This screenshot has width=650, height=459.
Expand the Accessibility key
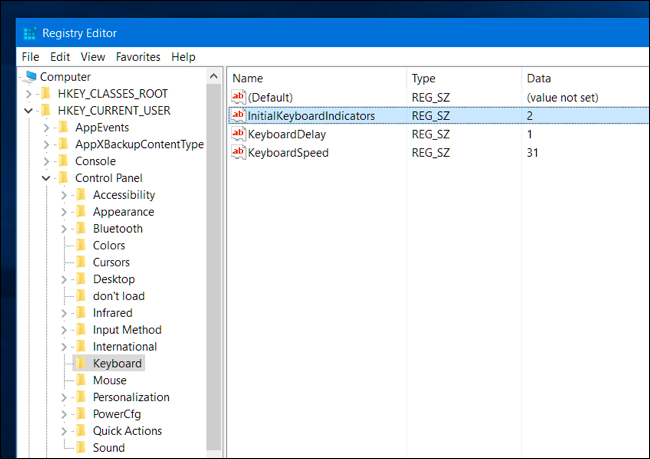coord(64,195)
